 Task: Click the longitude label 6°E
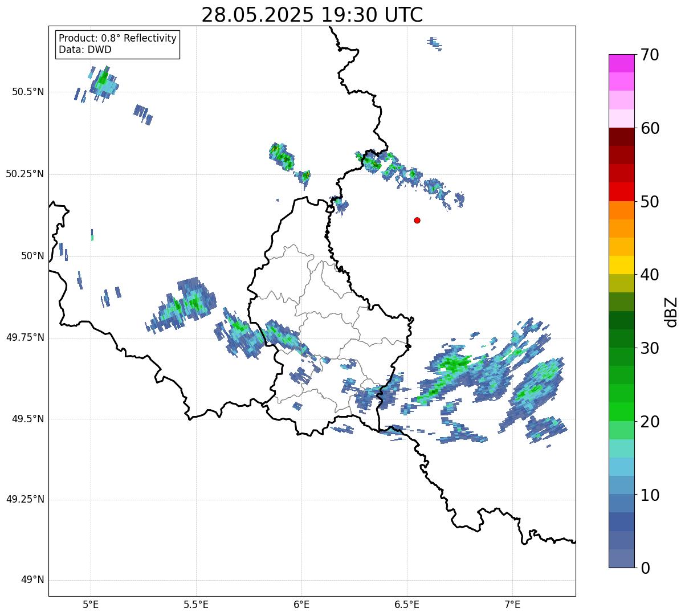click(301, 605)
